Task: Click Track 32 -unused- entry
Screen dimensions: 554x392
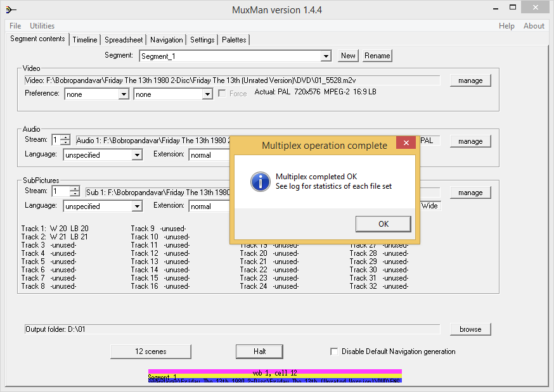Action: (379, 286)
